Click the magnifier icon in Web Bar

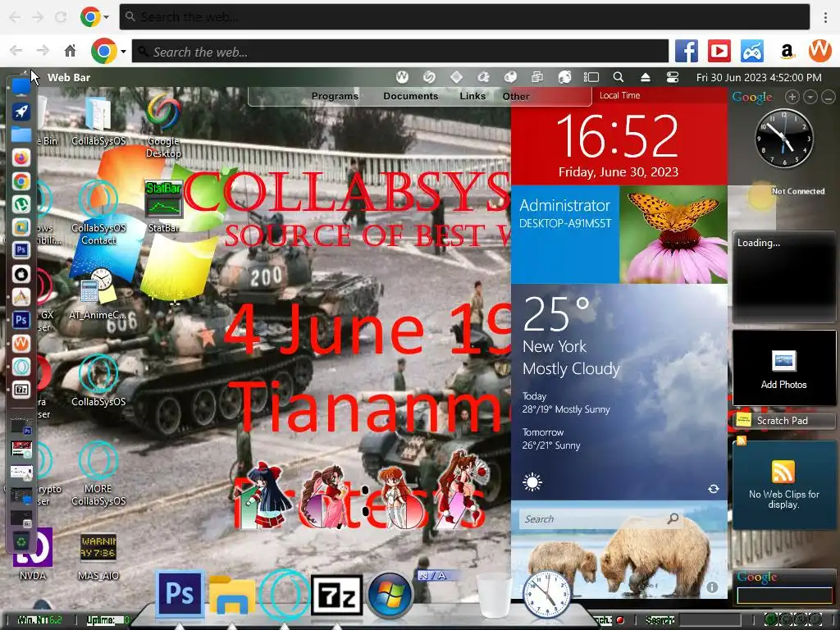[x=619, y=77]
